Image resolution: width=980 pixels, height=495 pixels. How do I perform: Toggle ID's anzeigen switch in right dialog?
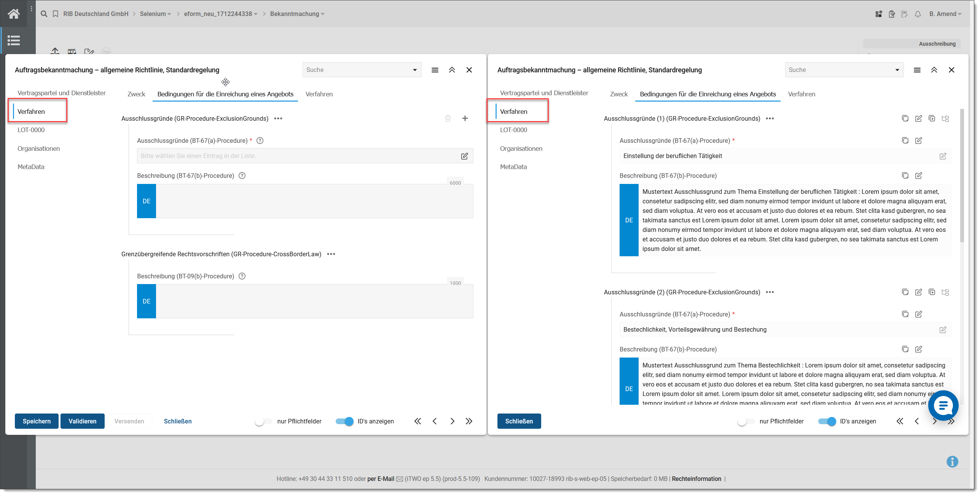coord(827,421)
